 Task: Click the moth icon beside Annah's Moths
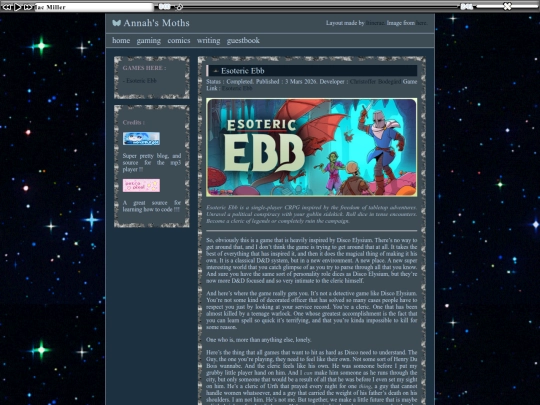click(x=116, y=23)
